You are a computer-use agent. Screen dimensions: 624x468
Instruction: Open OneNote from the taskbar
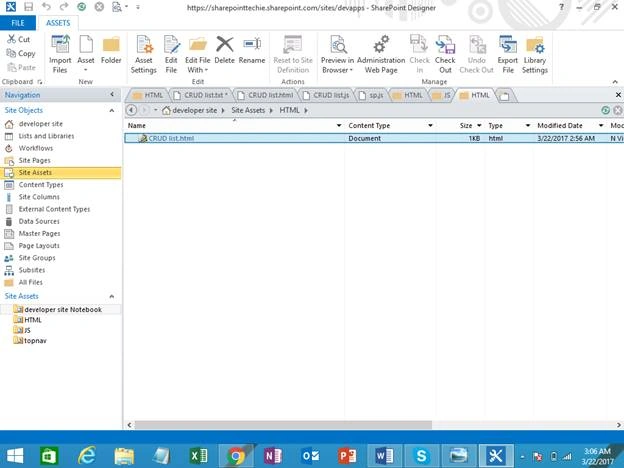pyautogui.click(x=273, y=455)
